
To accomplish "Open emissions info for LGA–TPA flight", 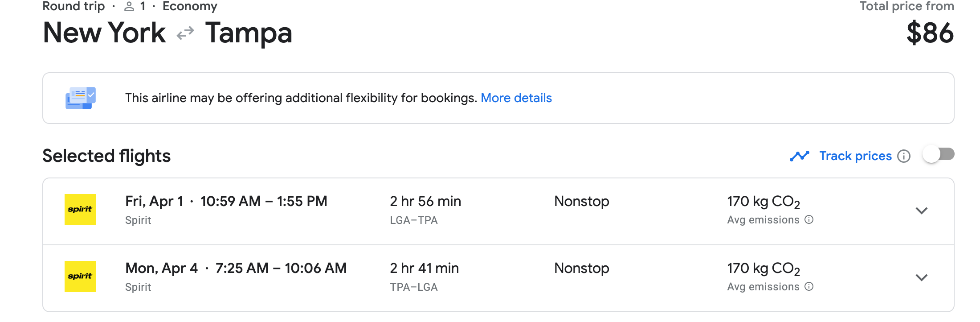I will (809, 219).
